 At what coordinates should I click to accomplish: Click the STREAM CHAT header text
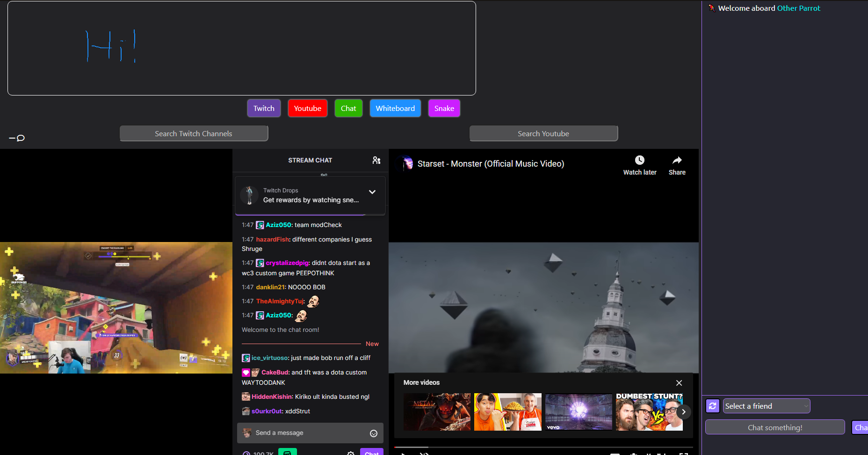coord(310,160)
